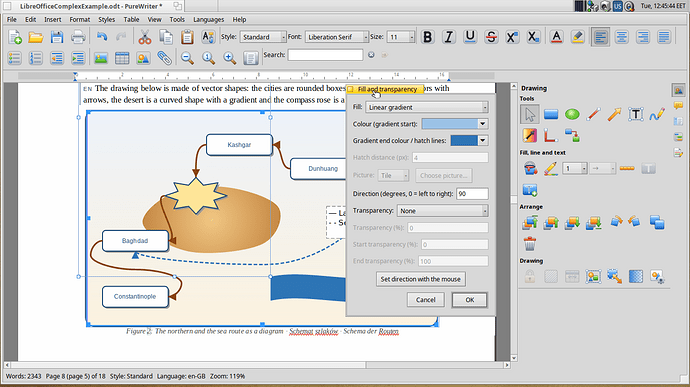Click the New document icon
The height and width of the screenshot is (387, 690).
pyautogui.click(x=15, y=37)
